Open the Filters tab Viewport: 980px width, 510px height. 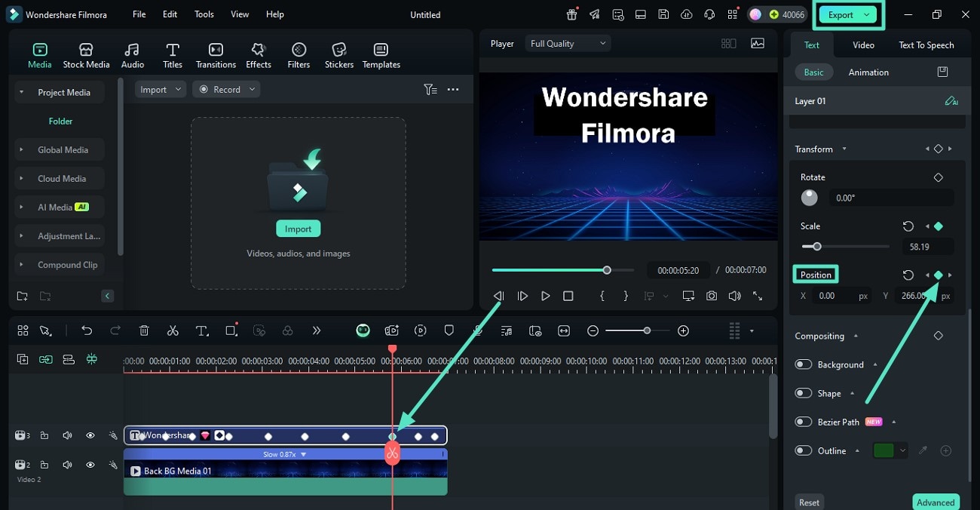click(299, 55)
